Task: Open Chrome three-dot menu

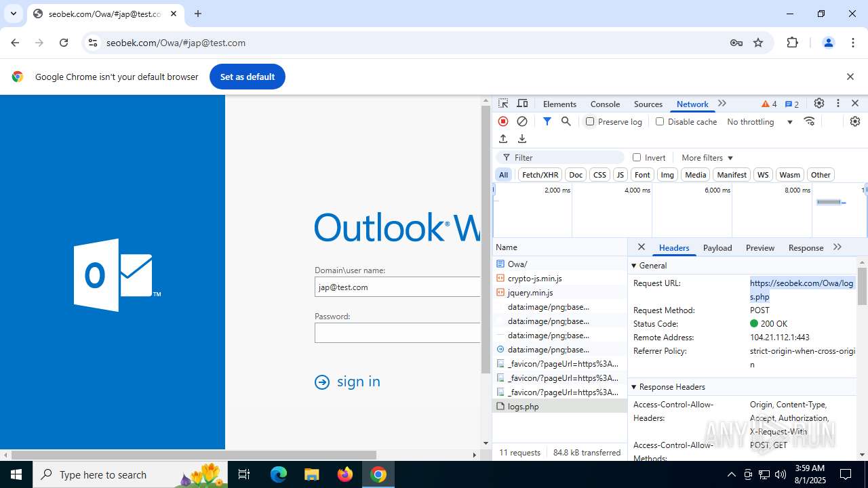Action: point(853,43)
